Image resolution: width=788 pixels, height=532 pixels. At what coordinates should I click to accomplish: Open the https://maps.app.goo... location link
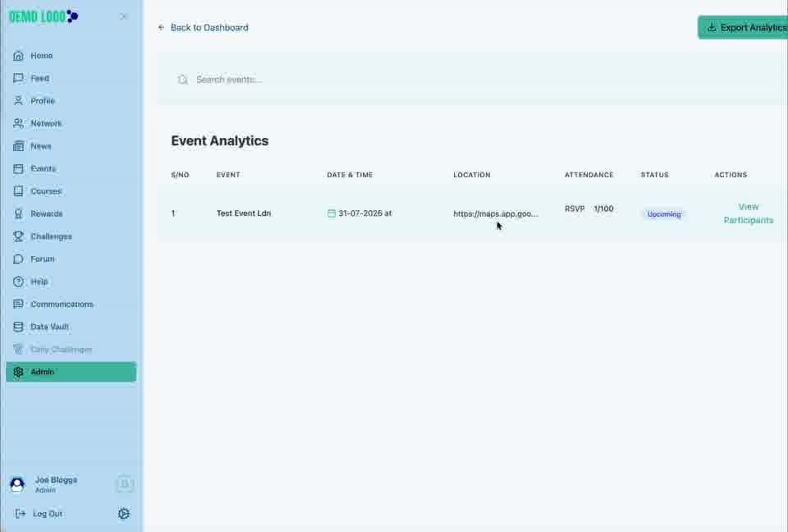point(496,213)
